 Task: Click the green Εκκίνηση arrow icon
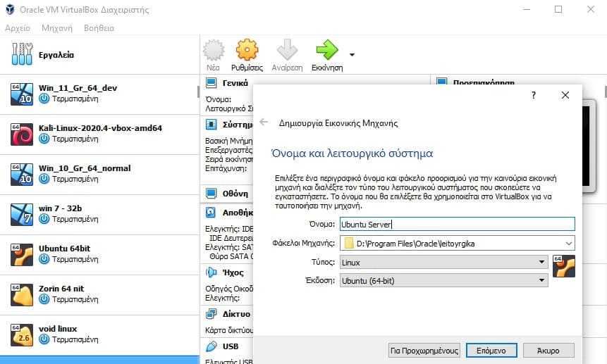[327, 50]
